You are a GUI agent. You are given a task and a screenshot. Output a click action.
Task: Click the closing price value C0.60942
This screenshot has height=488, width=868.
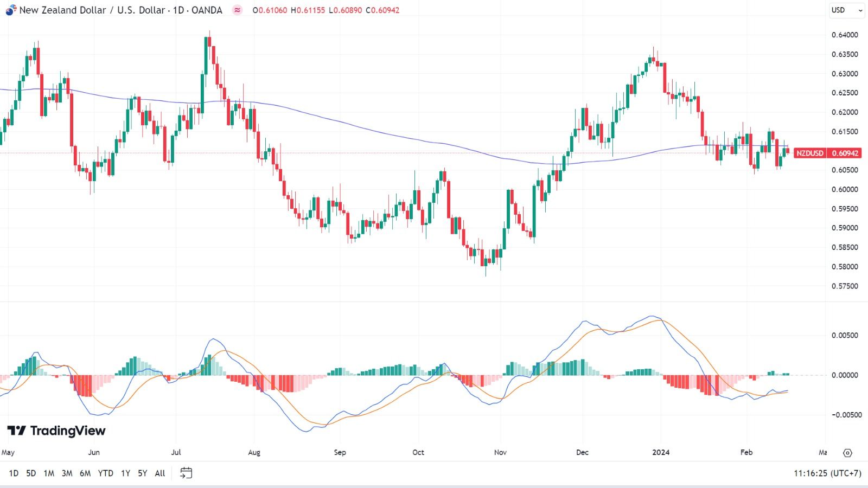(x=382, y=10)
